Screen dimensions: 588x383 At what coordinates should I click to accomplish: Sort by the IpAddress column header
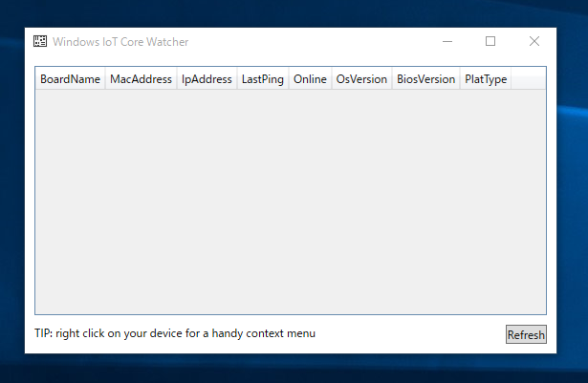coord(207,79)
